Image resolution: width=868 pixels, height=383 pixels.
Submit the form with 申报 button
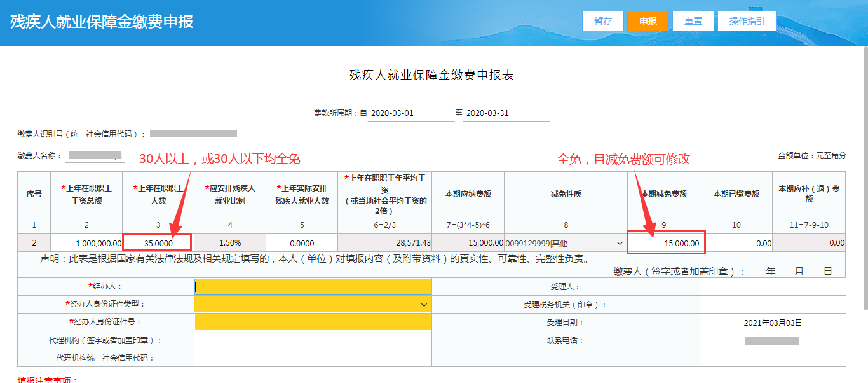tap(648, 21)
